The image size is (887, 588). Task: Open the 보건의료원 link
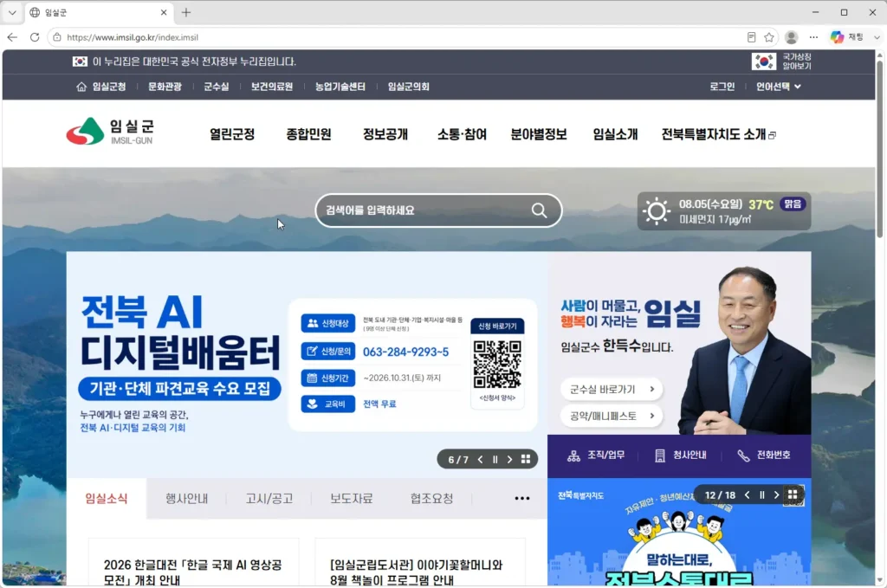pyautogui.click(x=272, y=87)
